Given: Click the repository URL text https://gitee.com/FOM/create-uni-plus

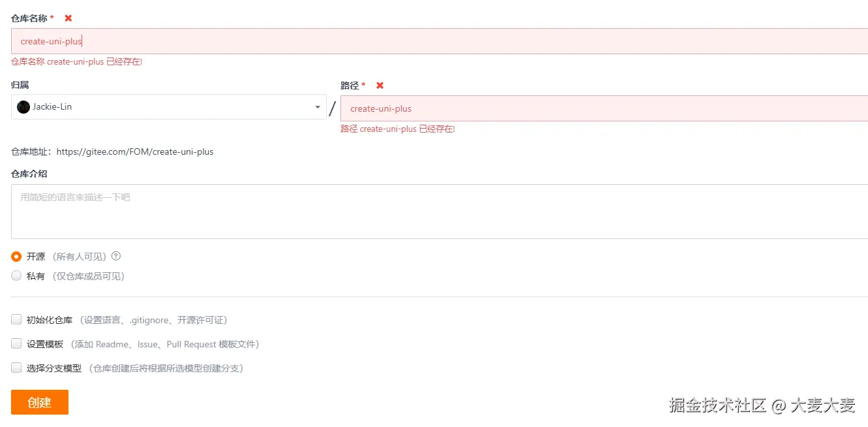Looking at the screenshot, I should click(x=135, y=151).
